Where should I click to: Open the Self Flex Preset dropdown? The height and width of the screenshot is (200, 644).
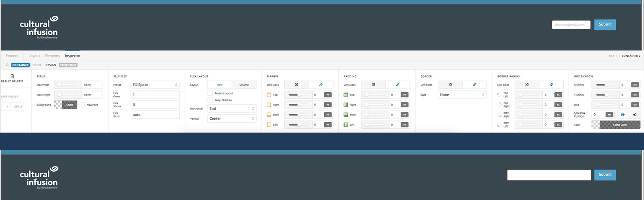coord(155,85)
